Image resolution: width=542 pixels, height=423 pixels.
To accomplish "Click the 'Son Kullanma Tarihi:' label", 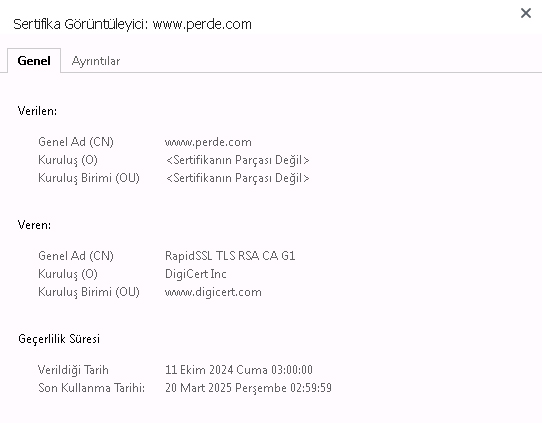I will click(x=91, y=388).
